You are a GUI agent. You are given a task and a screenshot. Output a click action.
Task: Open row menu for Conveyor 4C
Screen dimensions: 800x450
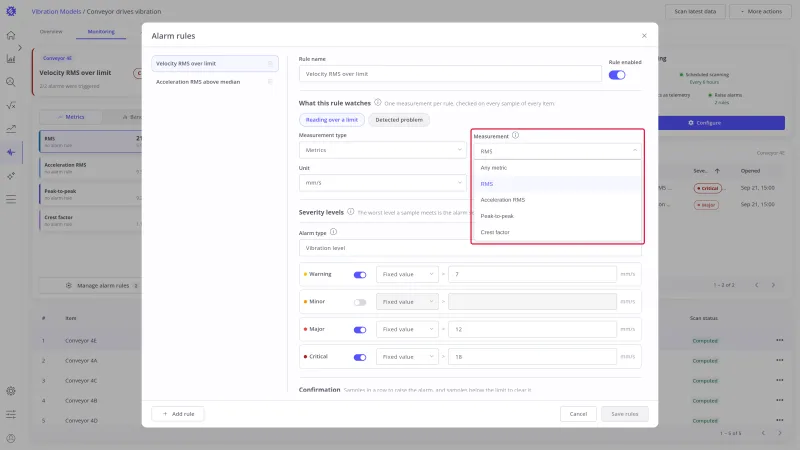pyautogui.click(x=779, y=380)
